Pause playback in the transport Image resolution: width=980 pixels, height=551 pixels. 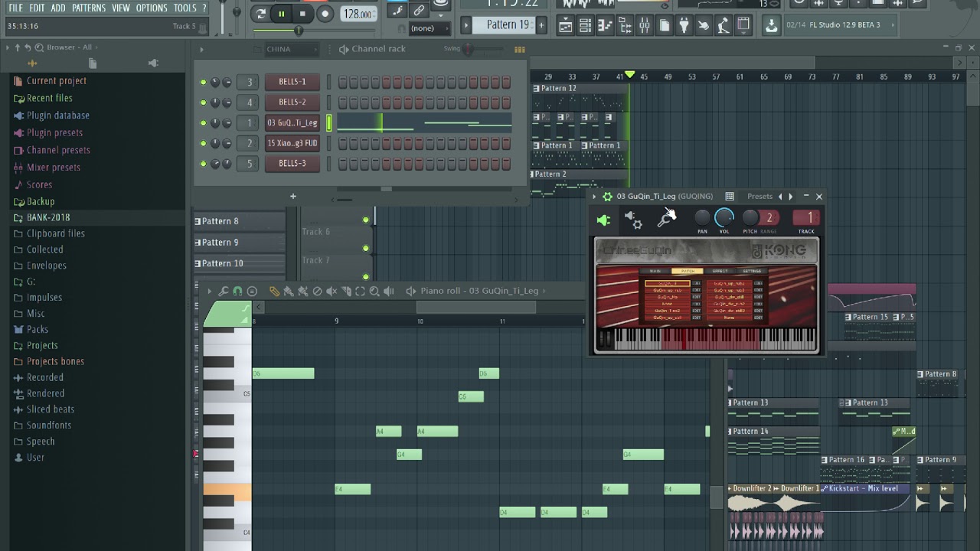coord(282,13)
